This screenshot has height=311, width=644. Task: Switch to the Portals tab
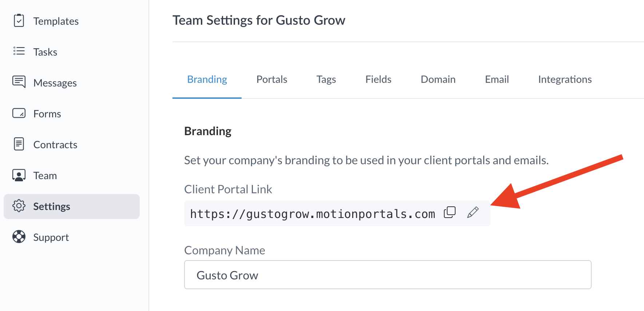[271, 80]
